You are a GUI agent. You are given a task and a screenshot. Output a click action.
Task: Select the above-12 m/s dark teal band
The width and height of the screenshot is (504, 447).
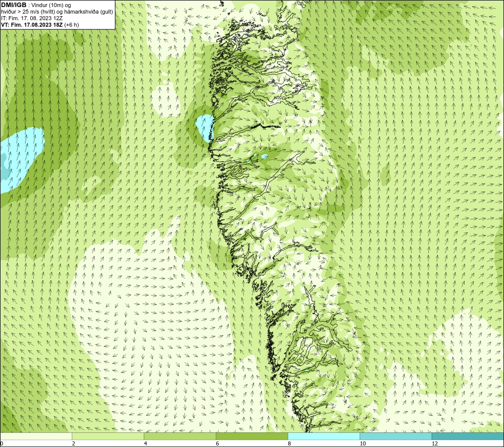(468, 436)
